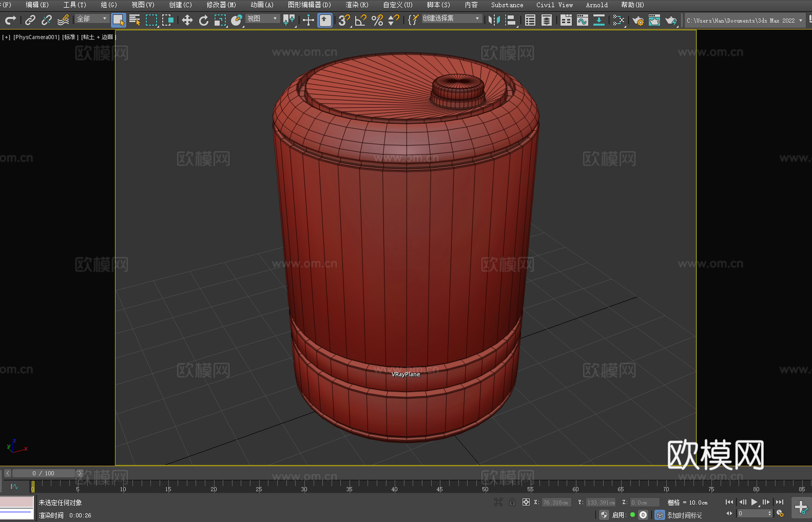Open the 创建选择集 named selection dropdown
The image size is (812, 522).
pyautogui.click(x=451, y=18)
